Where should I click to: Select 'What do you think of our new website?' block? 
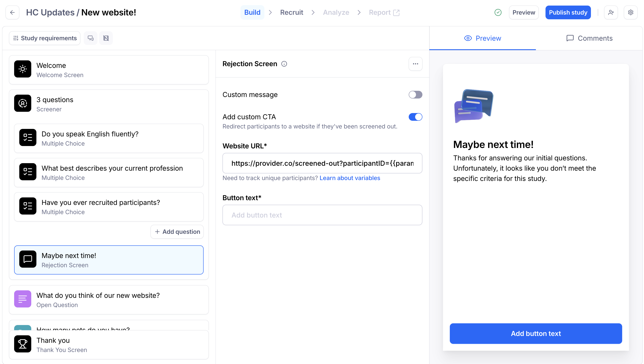pyautogui.click(x=109, y=300)
